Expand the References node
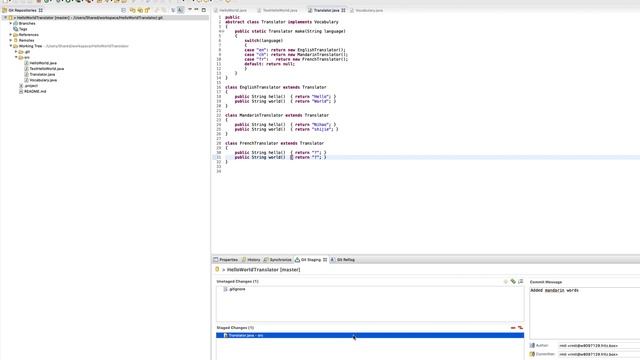The image size is (640, 360). tap(11, 35)
